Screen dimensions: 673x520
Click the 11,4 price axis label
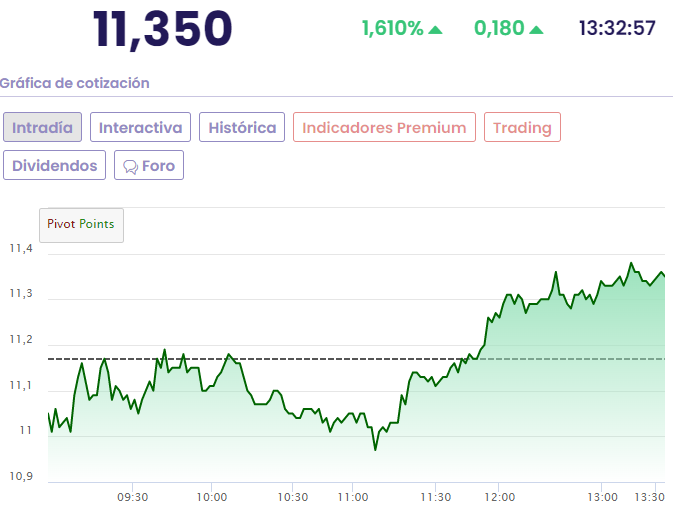coord(21,249)
